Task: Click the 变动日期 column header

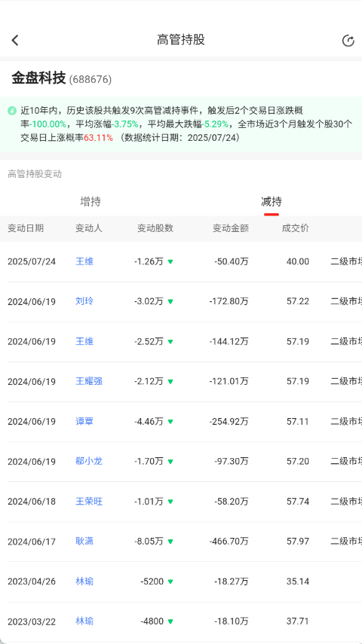Action: (x=26, y=228)
